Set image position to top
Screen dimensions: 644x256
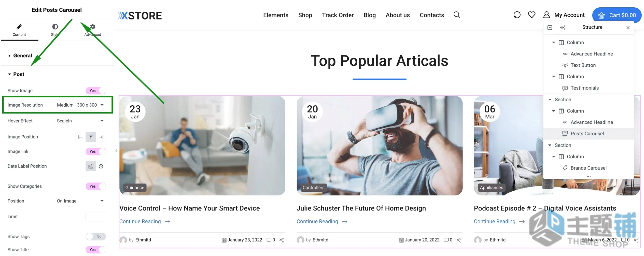pyautogui.click(x=91, y=137)
